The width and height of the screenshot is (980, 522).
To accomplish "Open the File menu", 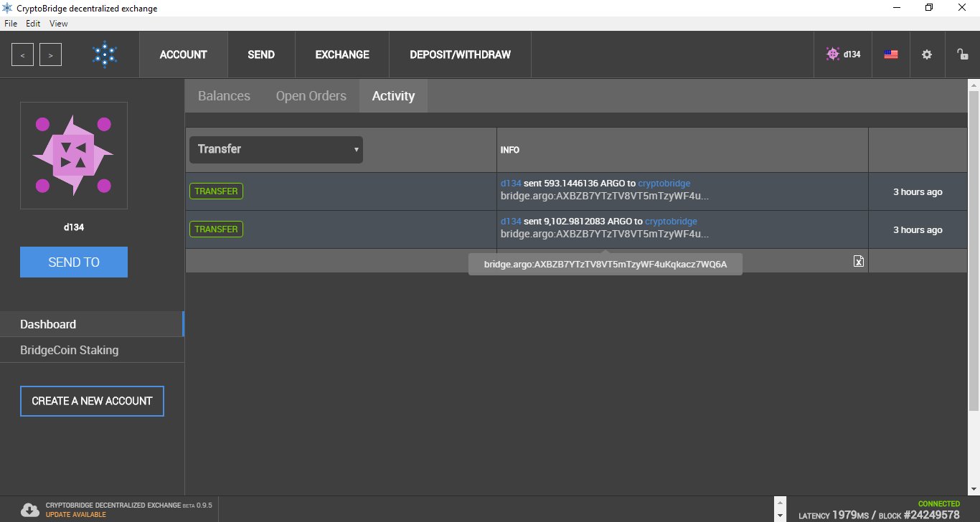I will pos(11,24).
